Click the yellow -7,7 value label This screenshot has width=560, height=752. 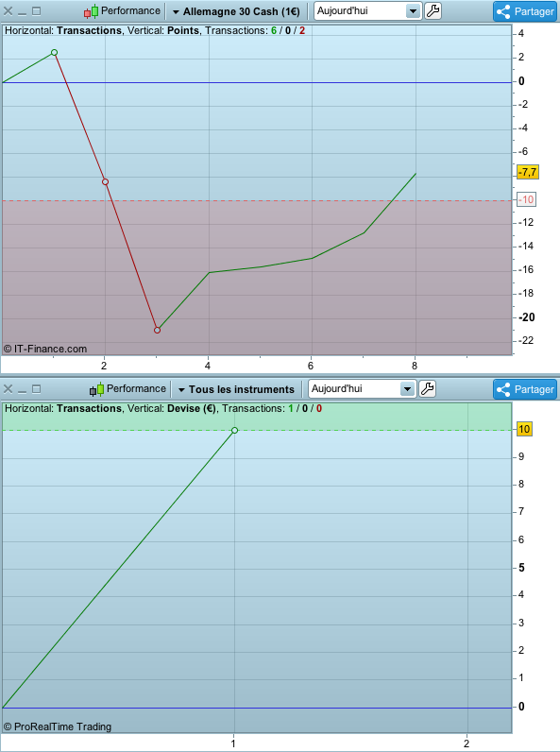click(528, 172)
